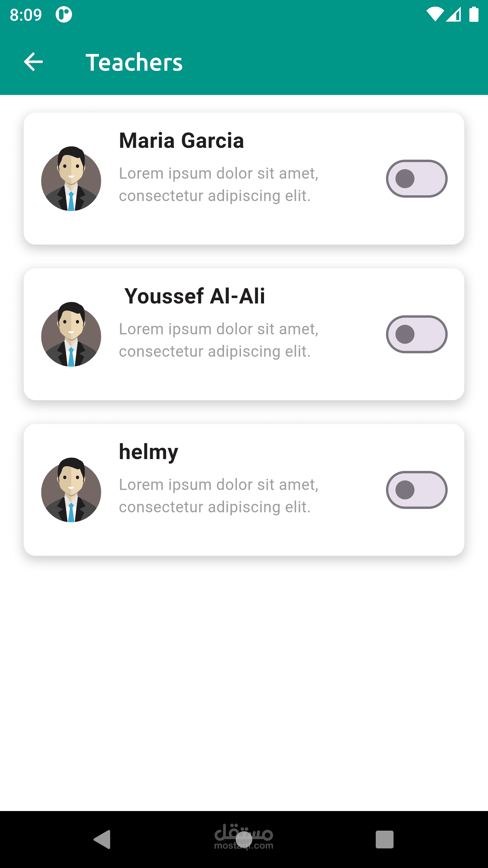The height and width of the screenshot is (868, 488).
Task: Tap Youssef Al-Ali's profile avatar
Action: tap(71, 335)
